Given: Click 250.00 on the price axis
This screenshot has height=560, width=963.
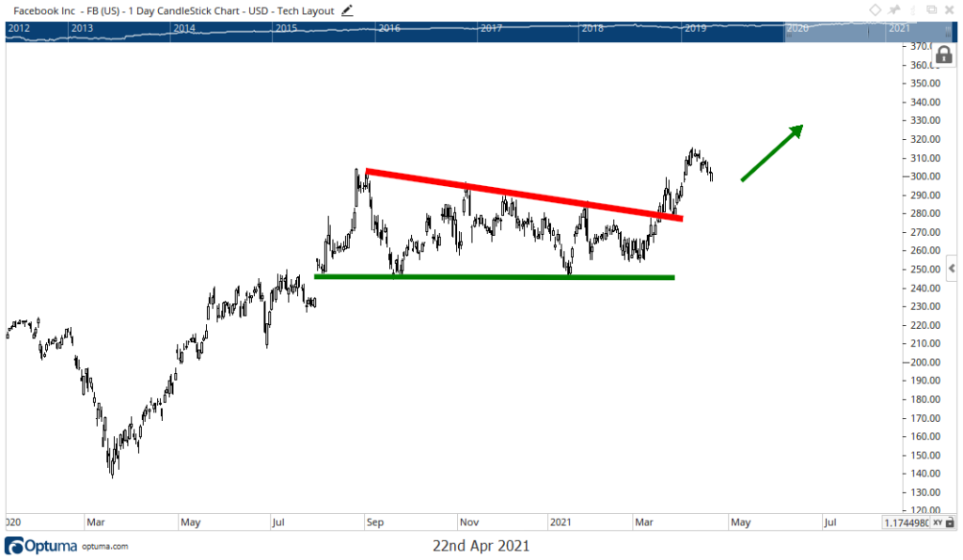Looking at the screenshot, I should point(925,270).
